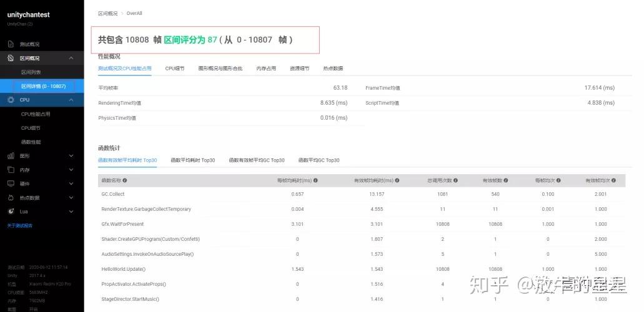Switch to the 热点数据 tab
This screenshot has width=644, height=312.
(x=333, y=69)
